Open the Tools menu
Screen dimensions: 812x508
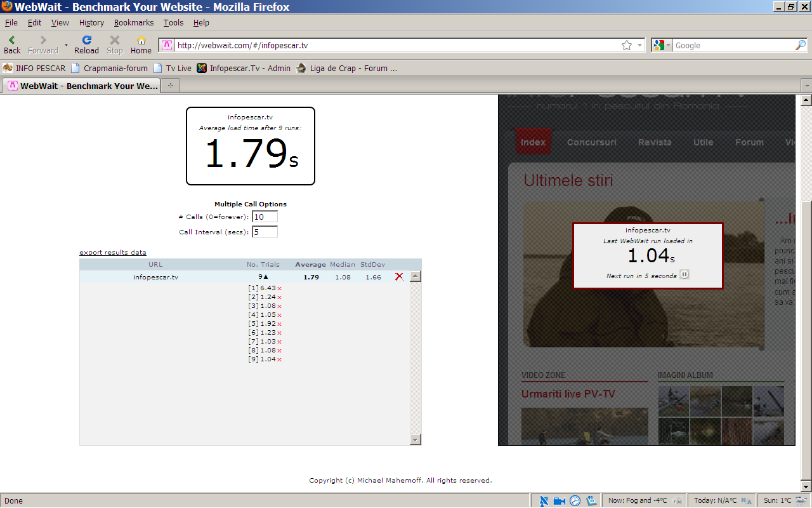(173, 22)
